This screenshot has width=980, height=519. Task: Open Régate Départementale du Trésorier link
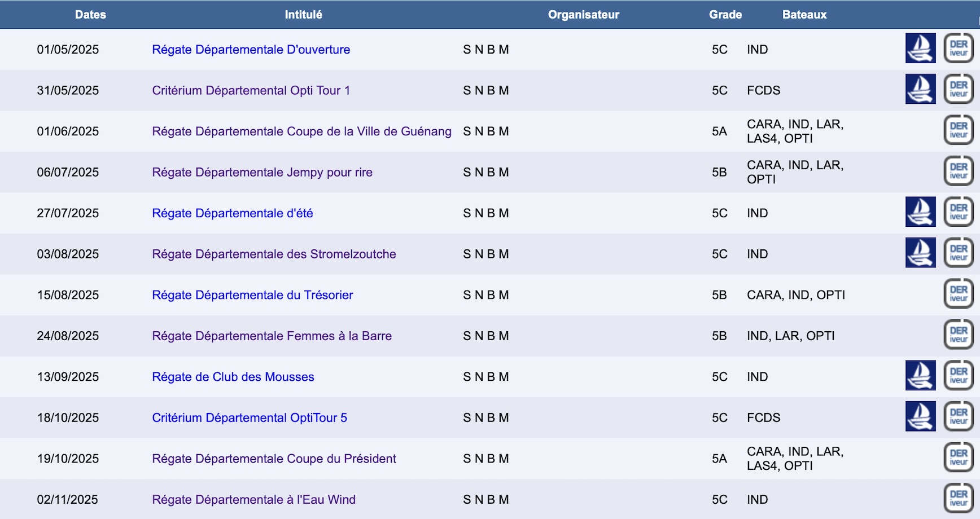click(x=253, y=295)
